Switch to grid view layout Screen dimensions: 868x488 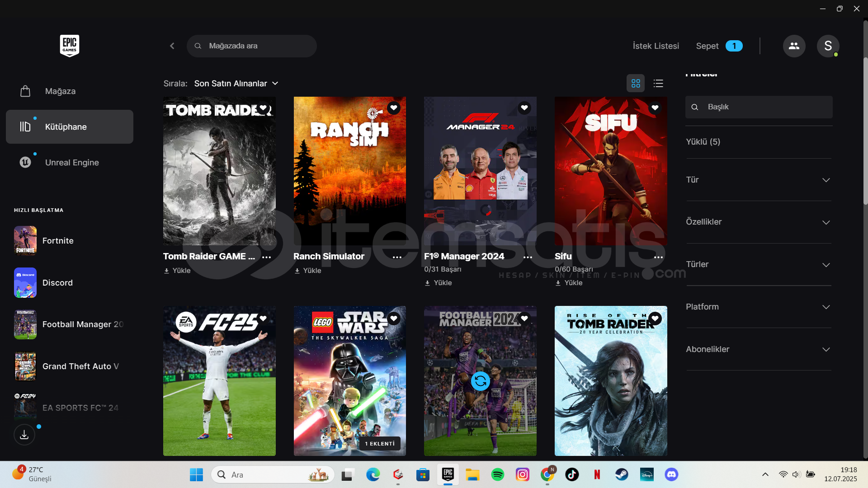pos(636,84)
